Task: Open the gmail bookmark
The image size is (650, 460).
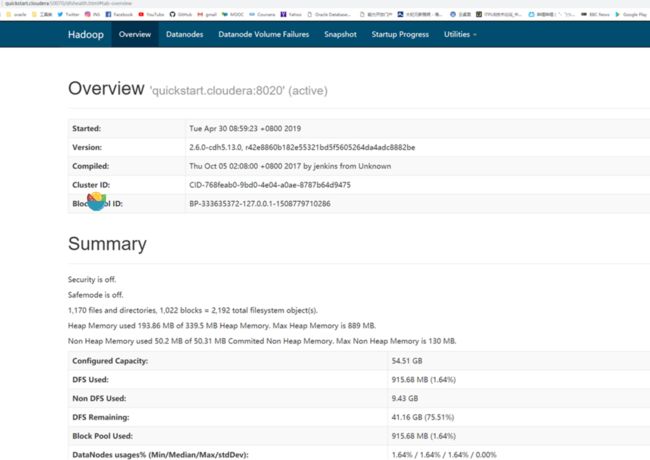Action: coord(207,14)
